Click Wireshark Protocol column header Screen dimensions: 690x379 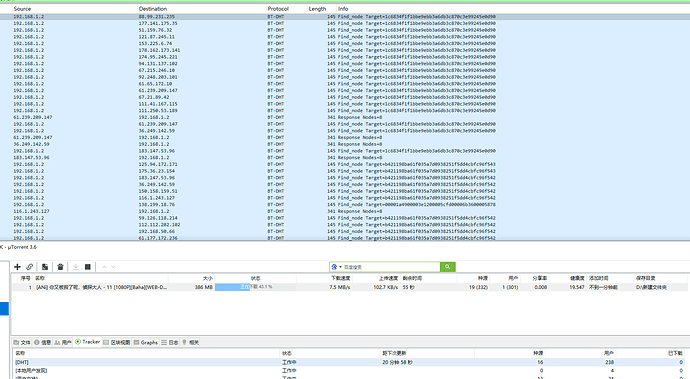[278, 9]
